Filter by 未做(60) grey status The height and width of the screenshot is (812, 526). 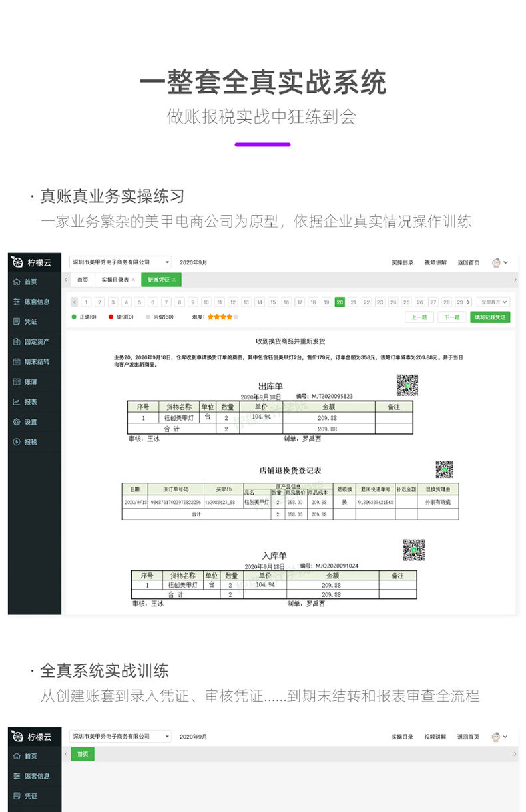pyautogui.click(x=160, y=317)
